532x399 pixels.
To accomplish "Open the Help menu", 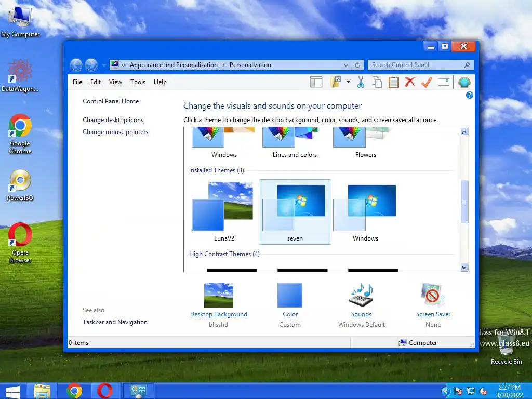I will 160,82.
